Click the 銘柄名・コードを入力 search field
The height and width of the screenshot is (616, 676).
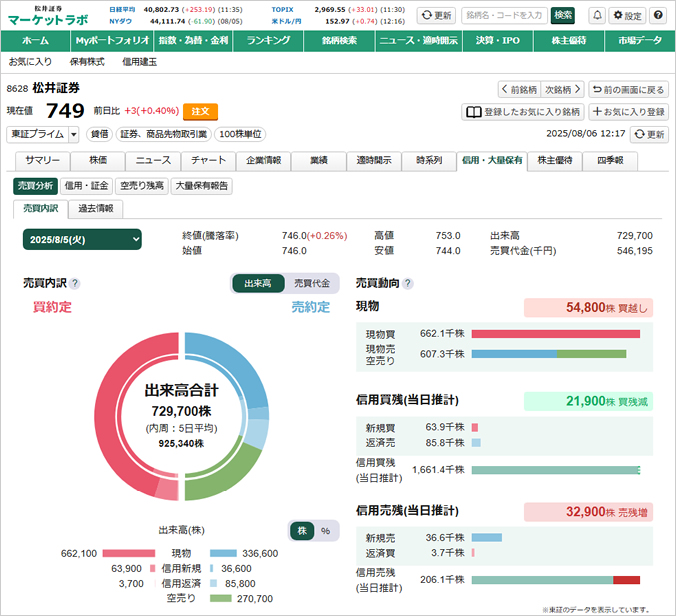tap(504, 16)
